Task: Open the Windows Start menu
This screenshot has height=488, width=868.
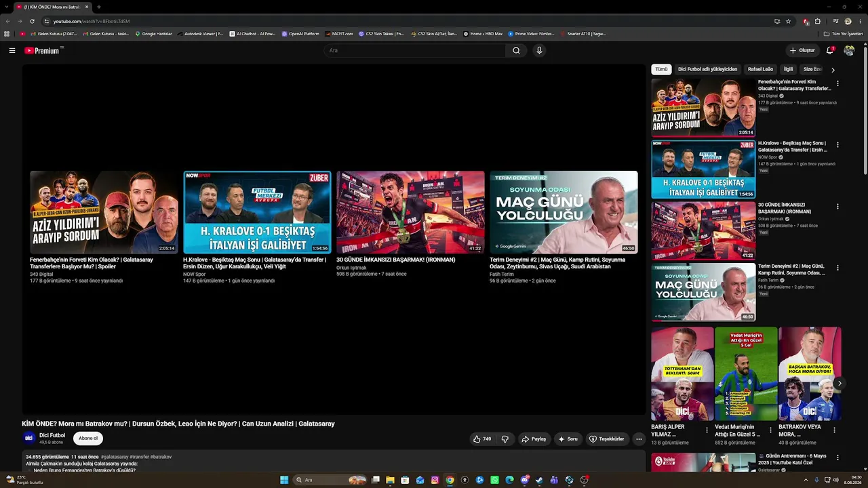Action: click(x=284, y=480)
